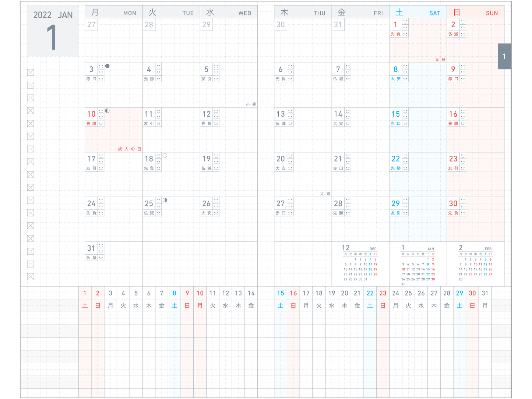
Task: Mark the neutral face on January 8
Action: (405, 73)
